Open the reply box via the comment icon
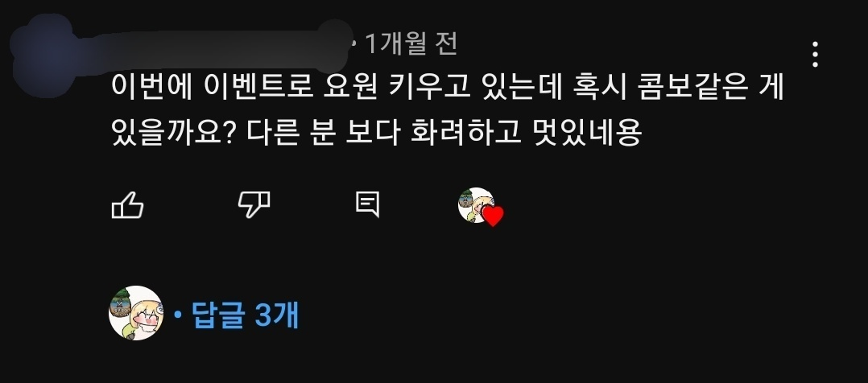 tap(367, 204)
